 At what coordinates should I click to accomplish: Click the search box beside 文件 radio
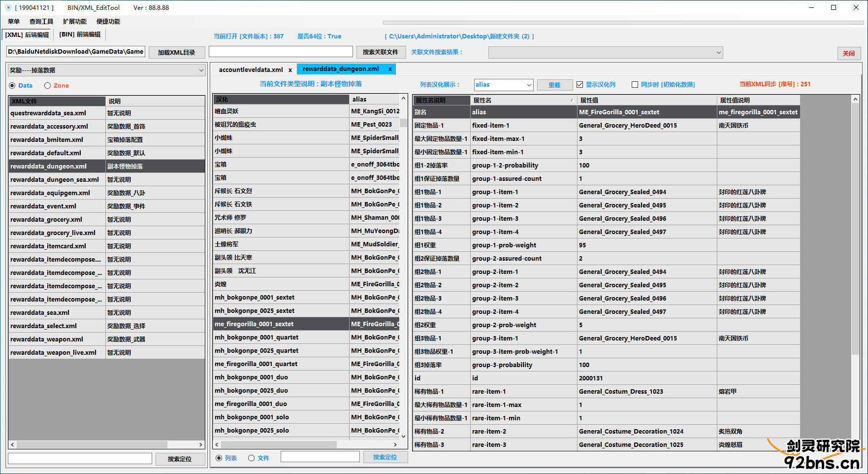coord(320,457)
